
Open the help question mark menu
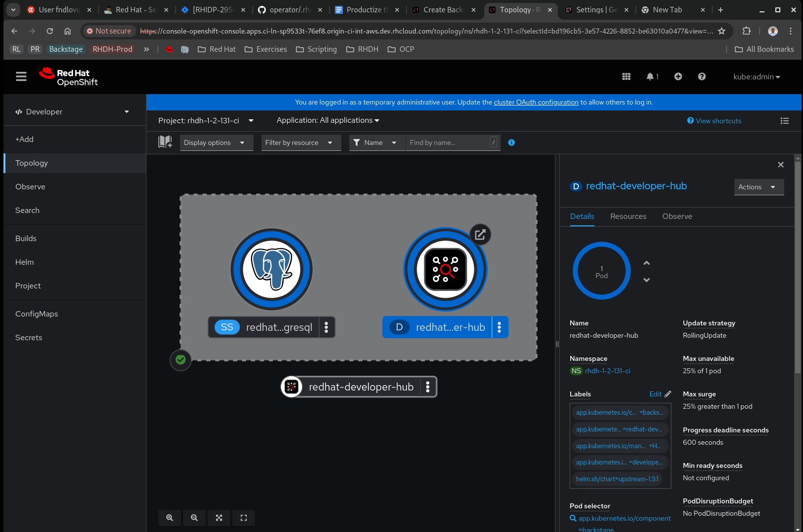coord(702,76)
